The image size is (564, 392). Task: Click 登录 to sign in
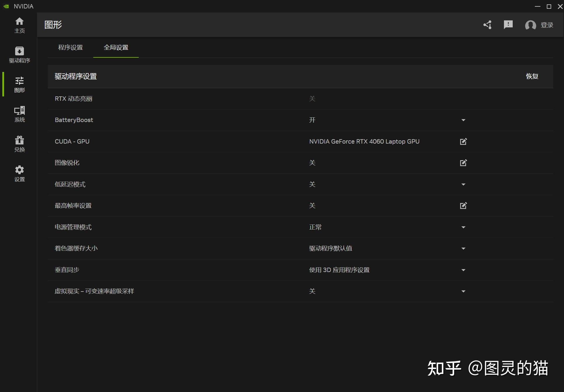(x=547, y=25)
